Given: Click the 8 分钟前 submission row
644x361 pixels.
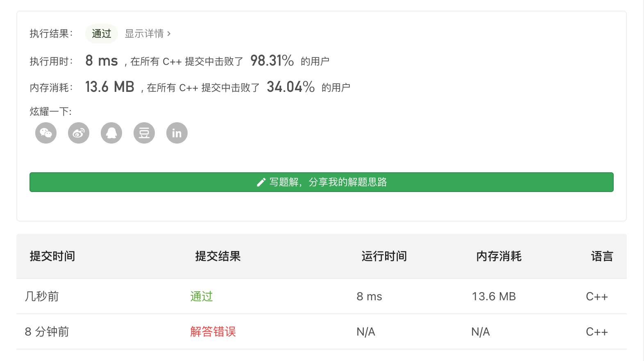Looking at the screenshot, I should pos(47,331).
